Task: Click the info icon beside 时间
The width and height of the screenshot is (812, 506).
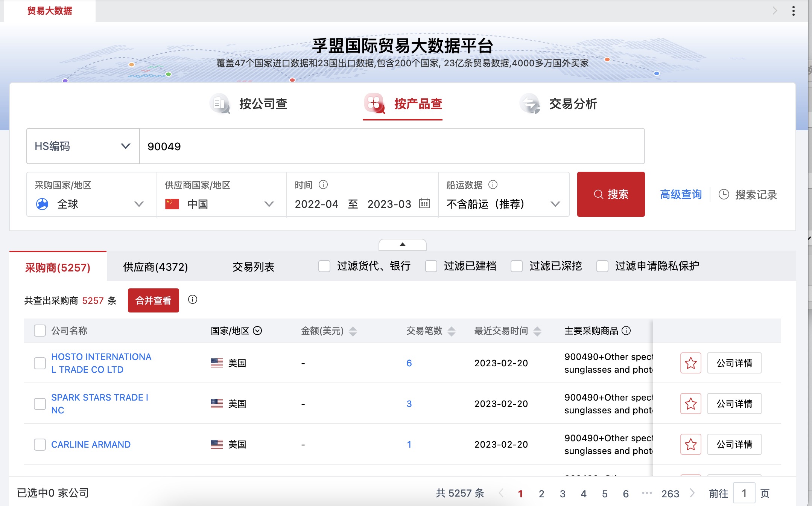Action: 323,185
